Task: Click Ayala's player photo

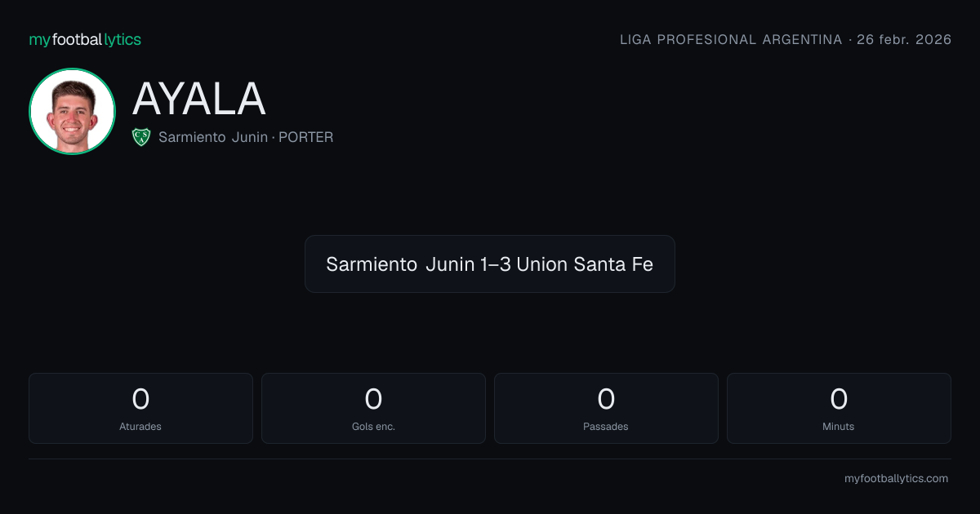Action: tap(72, 111)
